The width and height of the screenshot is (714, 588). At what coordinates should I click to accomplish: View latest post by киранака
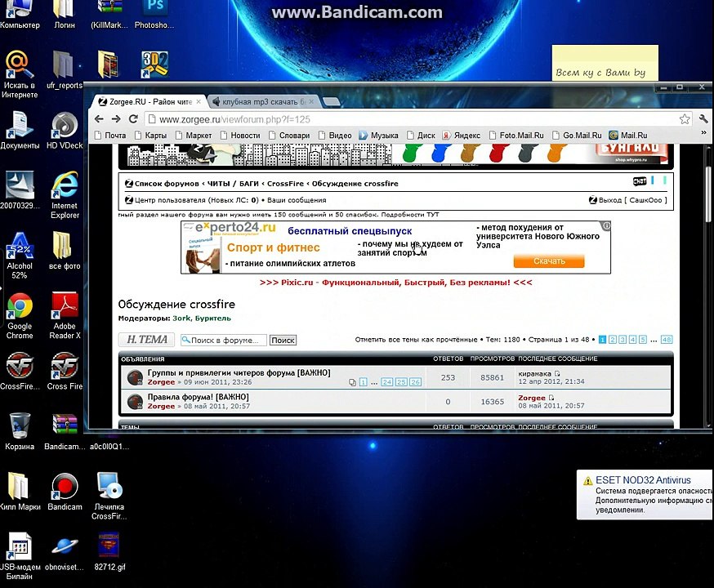(x=557, y=374)
